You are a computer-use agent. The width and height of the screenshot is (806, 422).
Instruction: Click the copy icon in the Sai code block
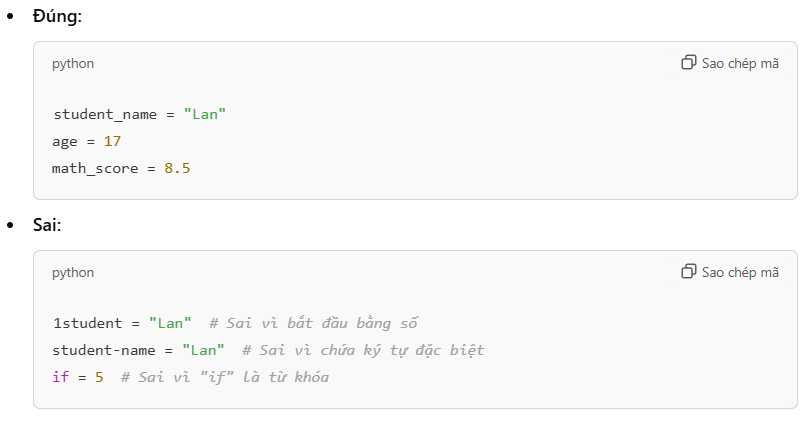point(688,271)
